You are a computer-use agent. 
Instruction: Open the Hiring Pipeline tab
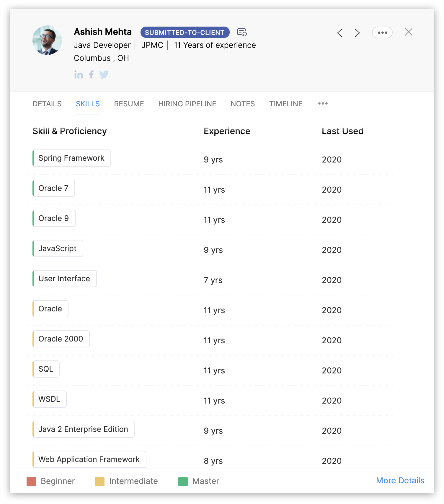pos(187,104)
